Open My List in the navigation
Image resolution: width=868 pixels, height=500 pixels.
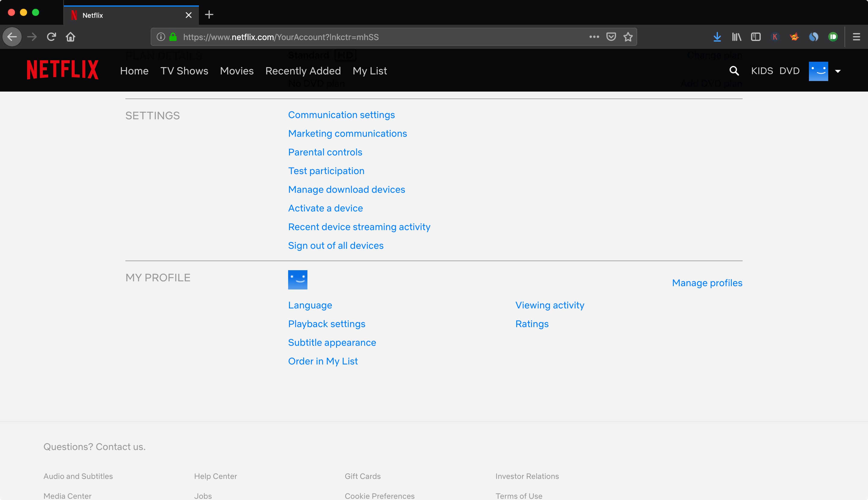click(x=370, y=71)
